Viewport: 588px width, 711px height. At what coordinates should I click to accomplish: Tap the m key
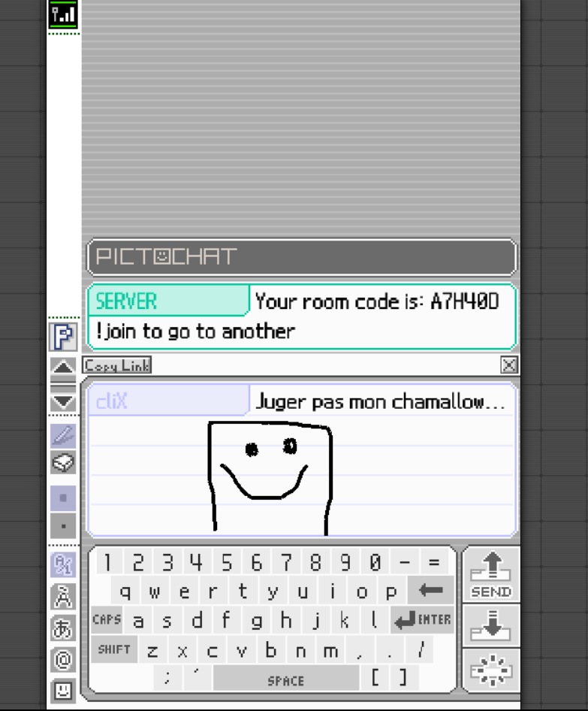(330, 649)
